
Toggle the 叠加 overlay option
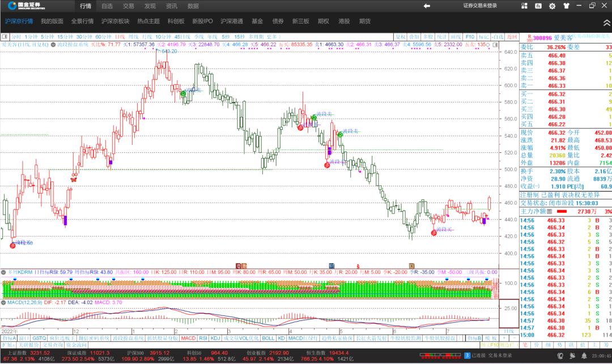click(415, 36)
